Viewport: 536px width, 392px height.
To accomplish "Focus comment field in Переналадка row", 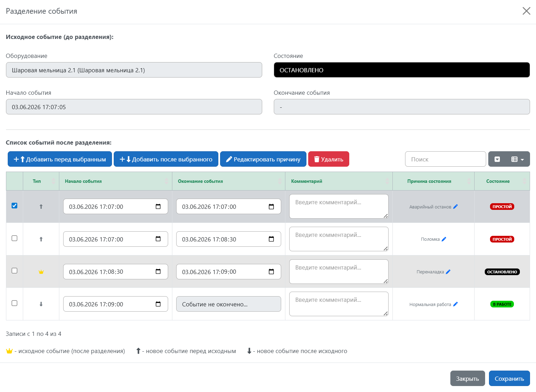I will 339,272.
